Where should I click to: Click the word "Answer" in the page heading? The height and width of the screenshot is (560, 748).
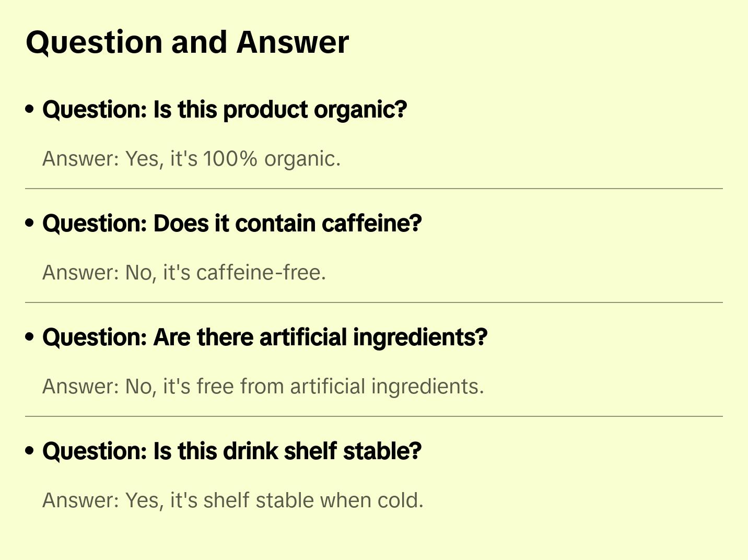[x=293, y=42]
